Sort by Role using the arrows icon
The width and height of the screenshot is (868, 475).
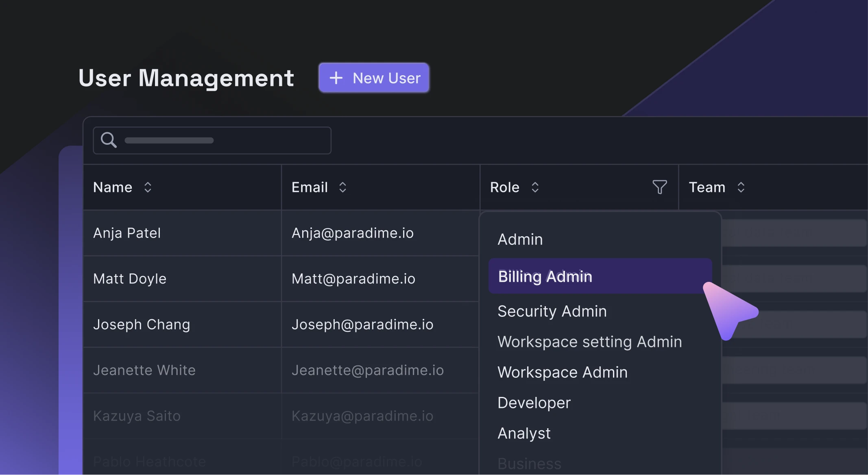tap(535, 187)
